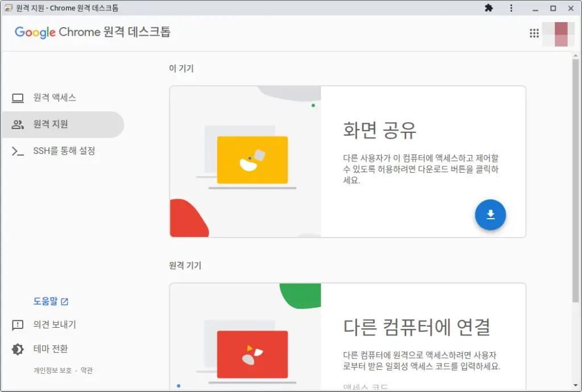Select the 원격 액세스 sidebar tab
This screenshot has width=582, height=392.
click(63, 98)
